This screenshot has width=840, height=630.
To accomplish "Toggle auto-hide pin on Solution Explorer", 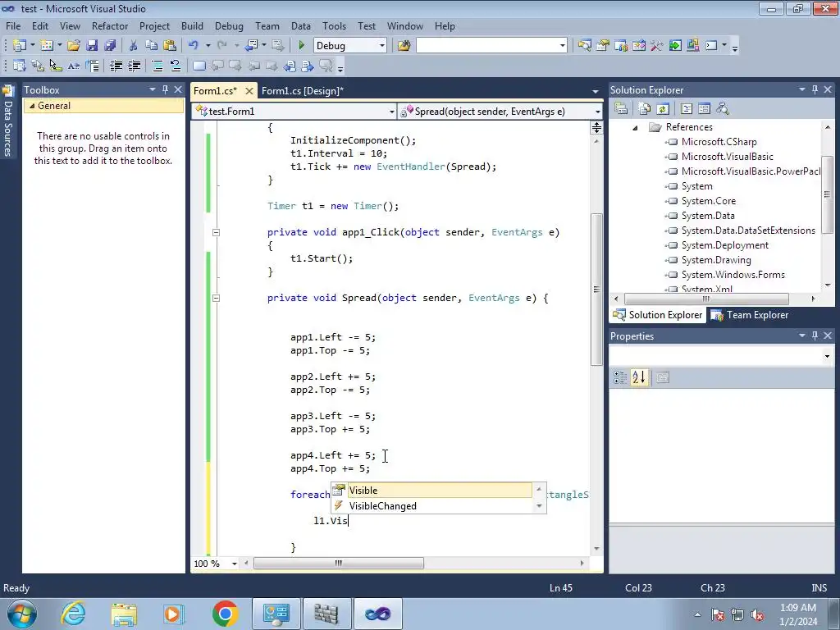I will point(815,89).
